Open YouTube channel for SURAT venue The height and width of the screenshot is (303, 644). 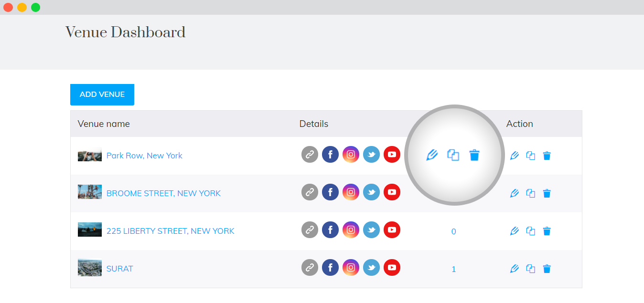(x=392, y=267)
